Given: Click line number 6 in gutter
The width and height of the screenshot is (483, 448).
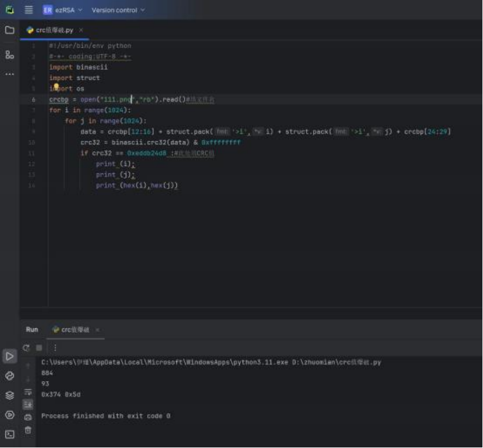Looking at the screenshot, I should coord(34,99).
